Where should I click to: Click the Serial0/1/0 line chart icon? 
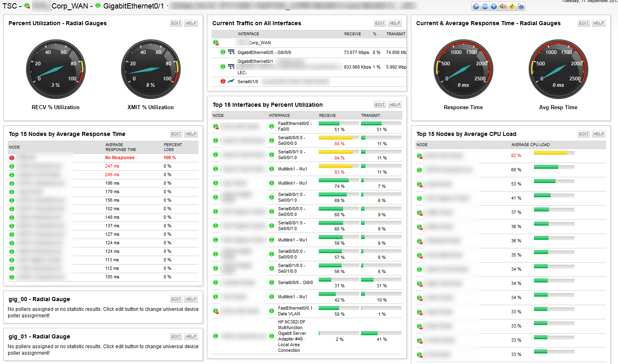tap(231, 81)
